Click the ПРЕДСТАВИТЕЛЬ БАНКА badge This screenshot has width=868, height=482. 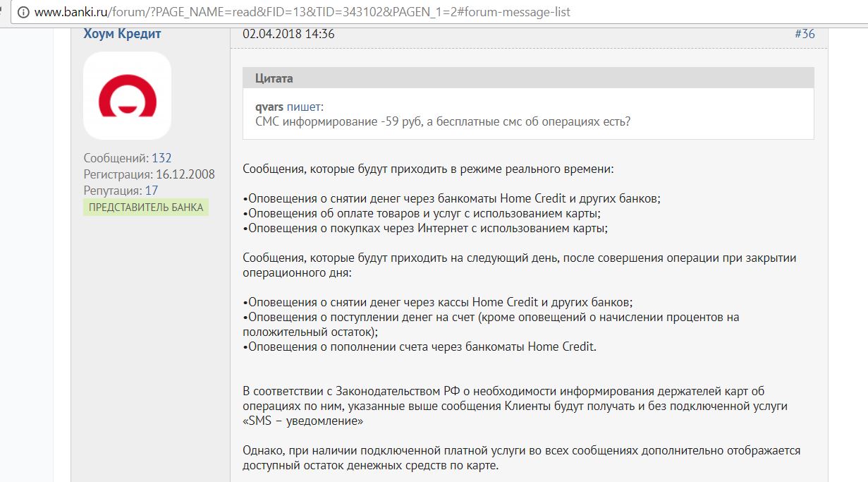[146, 207]
